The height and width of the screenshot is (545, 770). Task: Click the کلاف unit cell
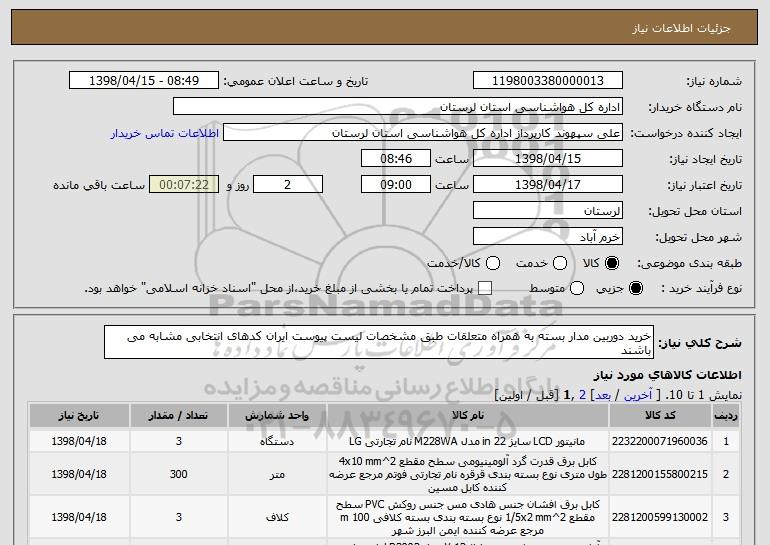coord(277,518)
